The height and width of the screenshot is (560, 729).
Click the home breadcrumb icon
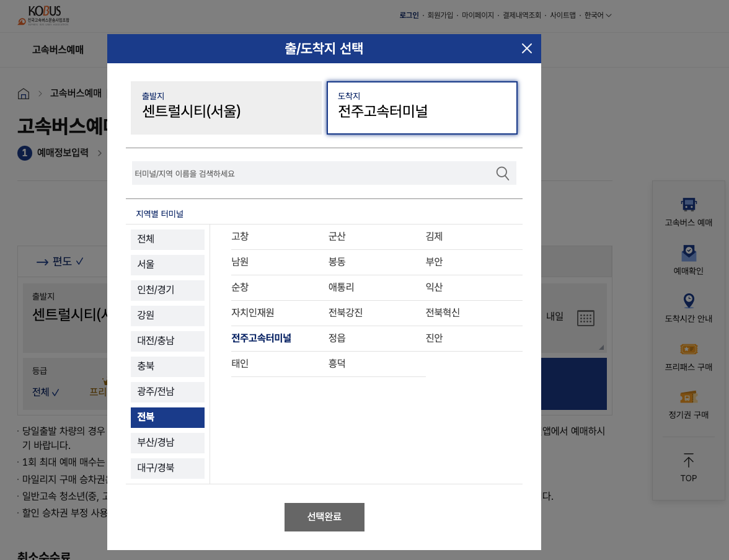23,93
